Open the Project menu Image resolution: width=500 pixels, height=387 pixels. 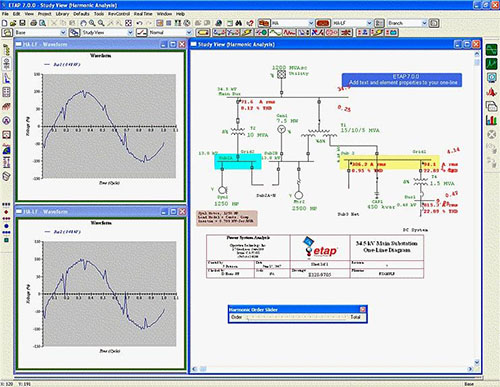pos(44,14)
